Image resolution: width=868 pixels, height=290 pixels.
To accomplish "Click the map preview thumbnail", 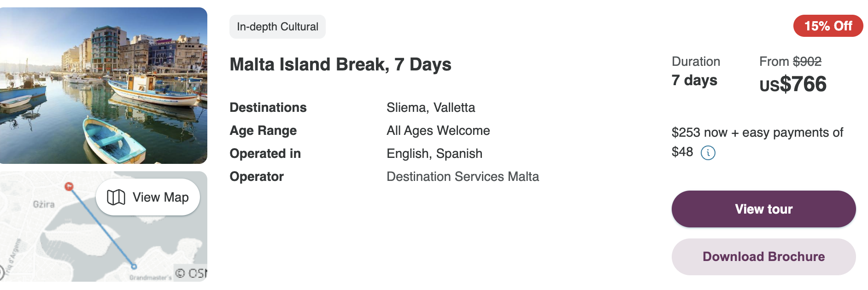I will pos(104,226).
